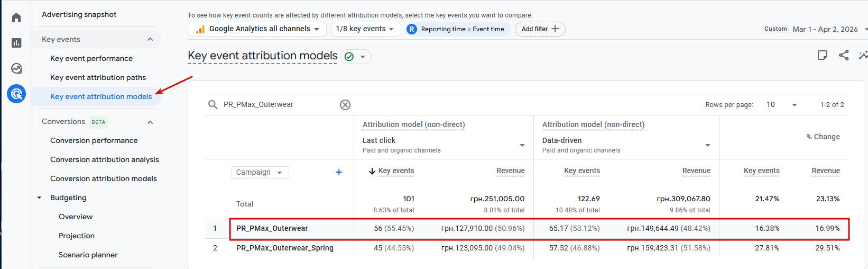Change the Rows per page value

(781, 105)
